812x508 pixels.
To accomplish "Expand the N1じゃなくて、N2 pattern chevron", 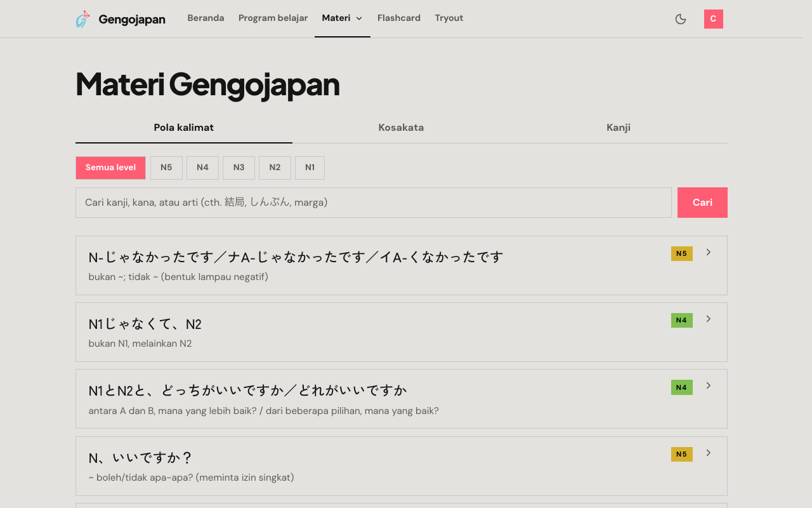I will (x=709, y=319).
